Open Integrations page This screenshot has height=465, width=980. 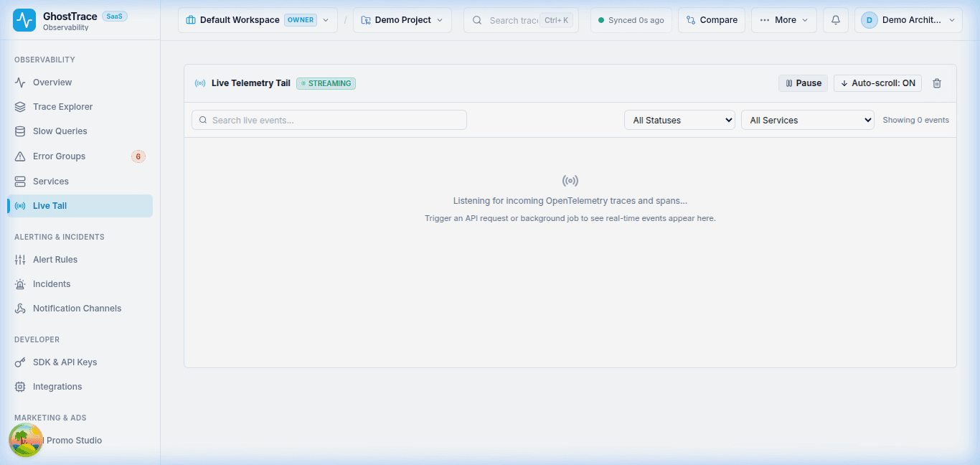coord(80,387)
